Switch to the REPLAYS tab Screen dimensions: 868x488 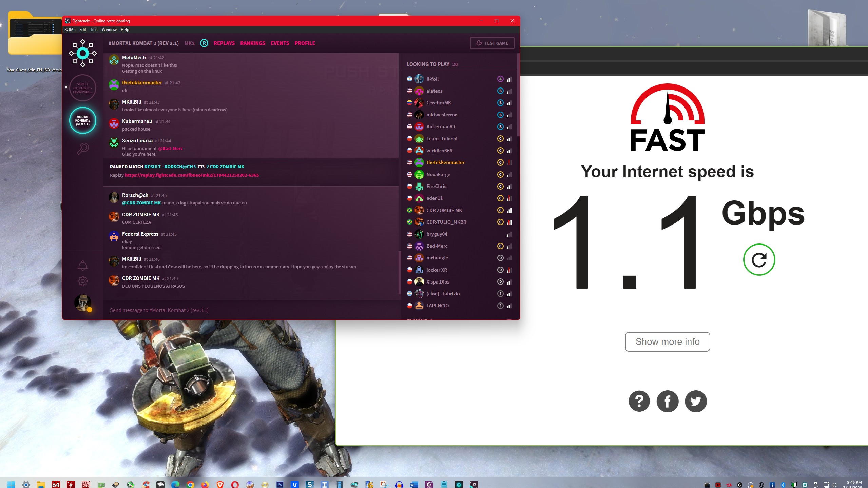224,43
